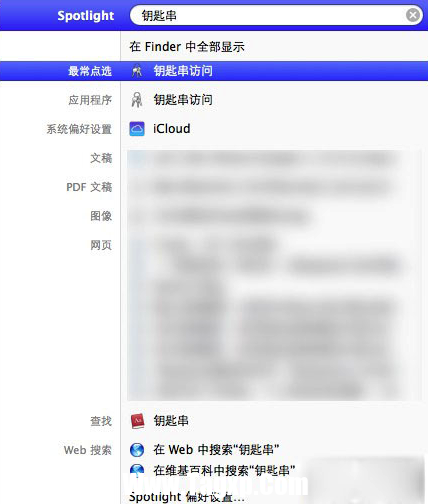Clear the Spotlight search field with the X icon
The width and height of the screenshot is (428, 504).
[413, 15]
